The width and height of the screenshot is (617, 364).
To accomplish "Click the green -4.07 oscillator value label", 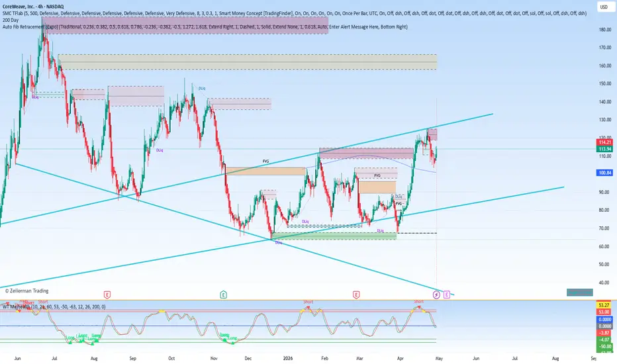I will (604, 340).
